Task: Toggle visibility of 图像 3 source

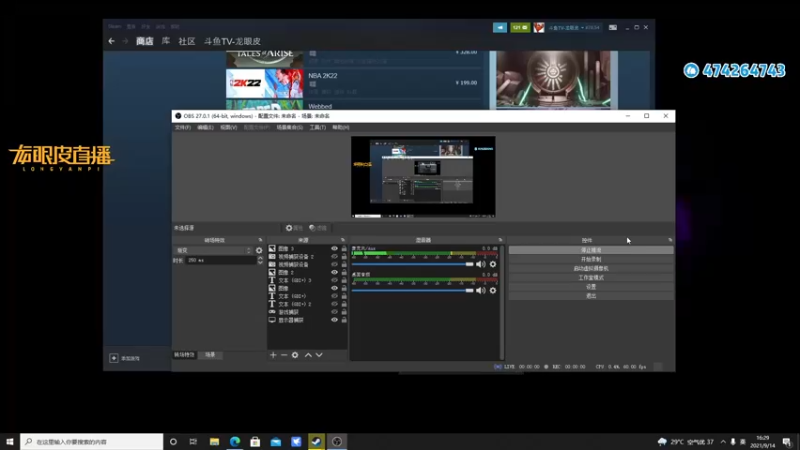Action: point(334,248)
